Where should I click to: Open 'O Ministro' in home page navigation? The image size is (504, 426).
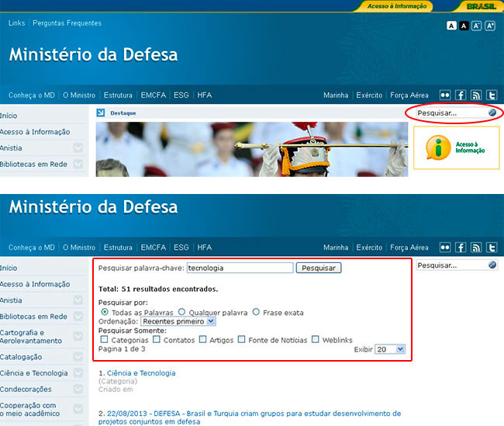[x=79, y=95]
